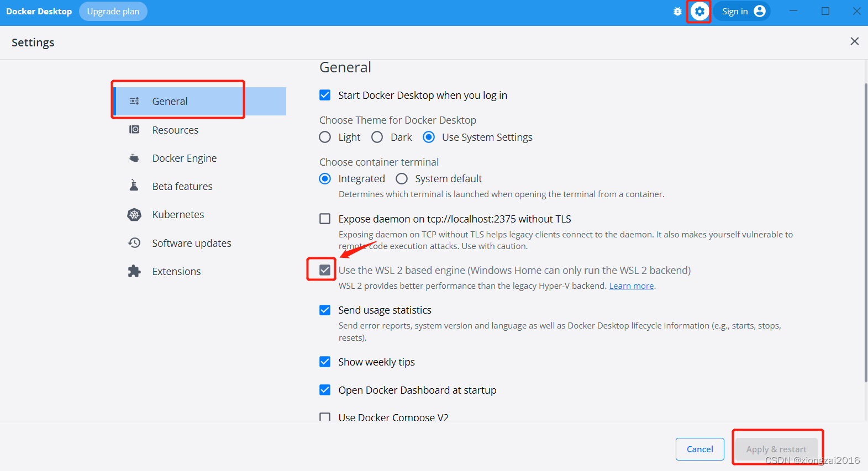Close the Settings panel with the X
The width and height of the screenshot is (868, 471).
tap(855, 41)
